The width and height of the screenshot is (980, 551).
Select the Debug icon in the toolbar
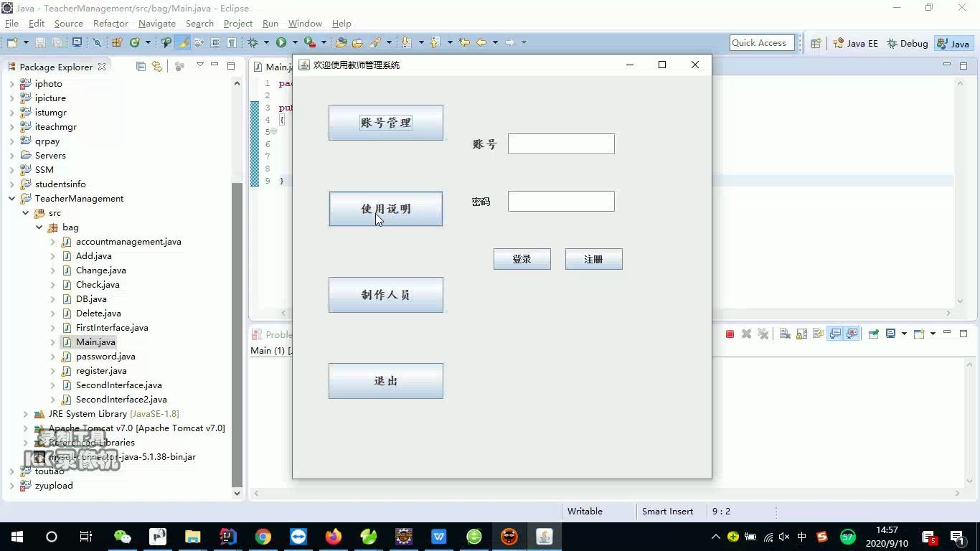coord(252,43)
